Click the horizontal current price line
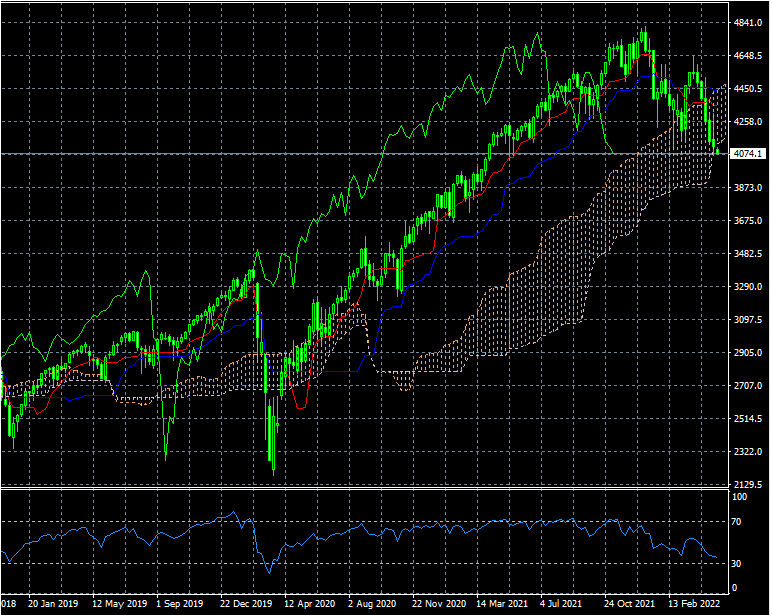This screenshot has height=616, width=772. 364,154
